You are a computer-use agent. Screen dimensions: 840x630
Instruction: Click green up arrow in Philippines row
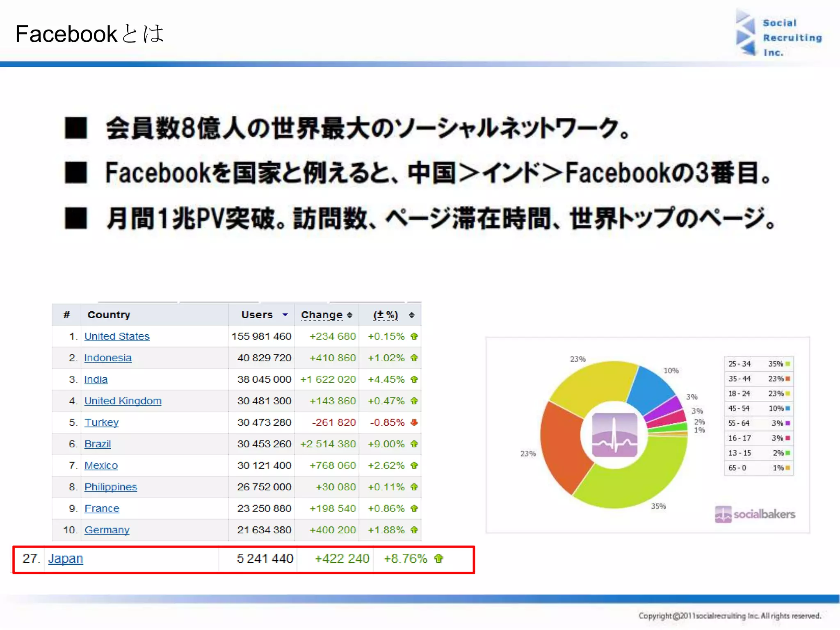coord(414,487)
